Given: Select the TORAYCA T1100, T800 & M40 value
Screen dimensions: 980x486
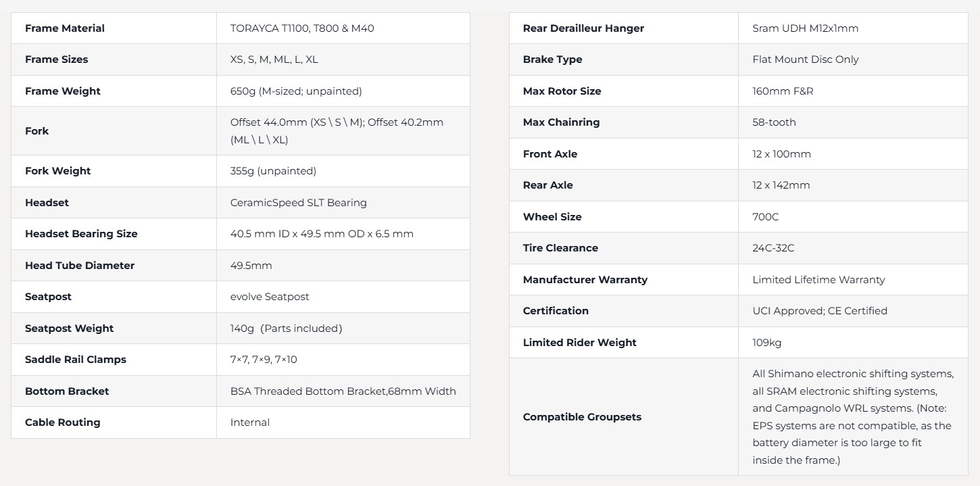Looking at the screenshot, I should [301, 28].
